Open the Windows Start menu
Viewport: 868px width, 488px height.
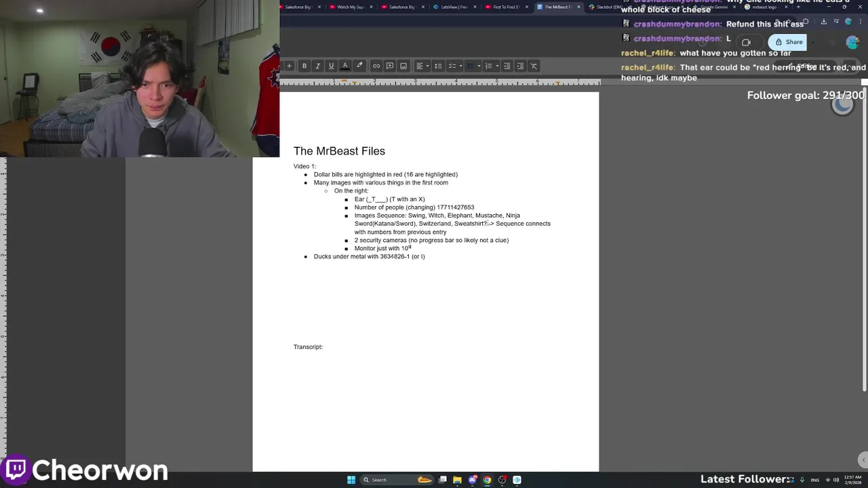click(x=351, y=480)
